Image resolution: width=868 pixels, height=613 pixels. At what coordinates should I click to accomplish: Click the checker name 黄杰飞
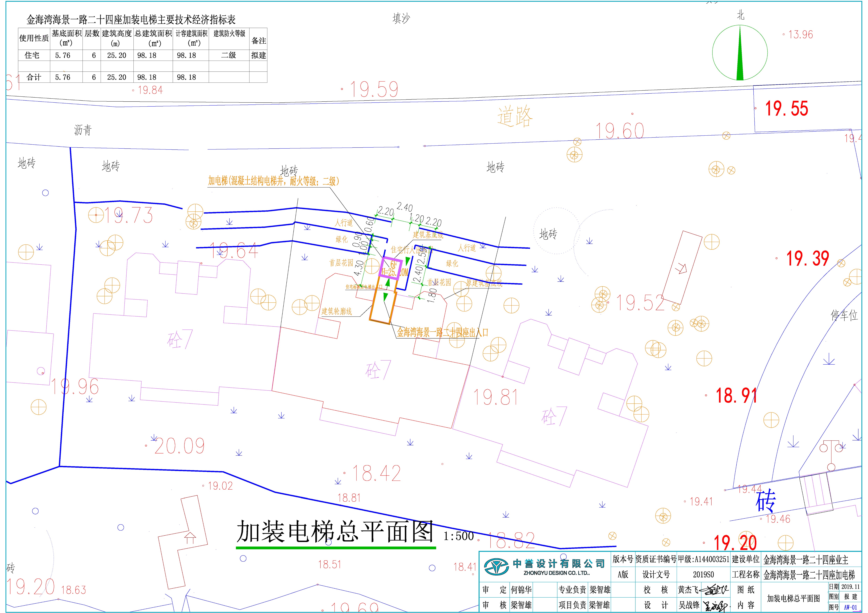point(688,590)
